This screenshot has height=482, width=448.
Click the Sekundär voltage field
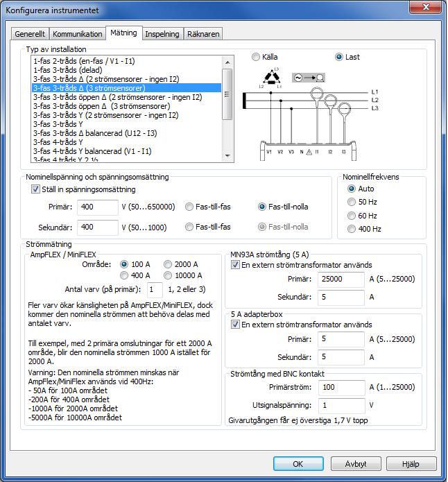point(98,227)
